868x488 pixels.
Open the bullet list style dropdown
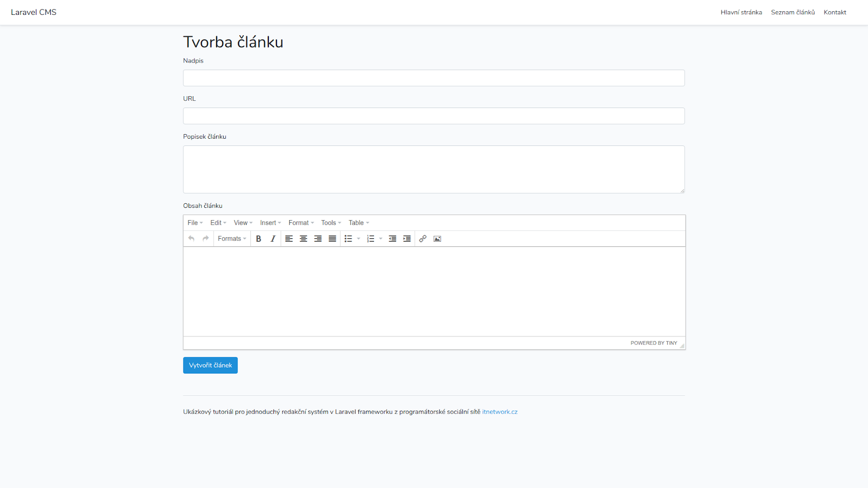pyautogui.click(x=358, y=239)
